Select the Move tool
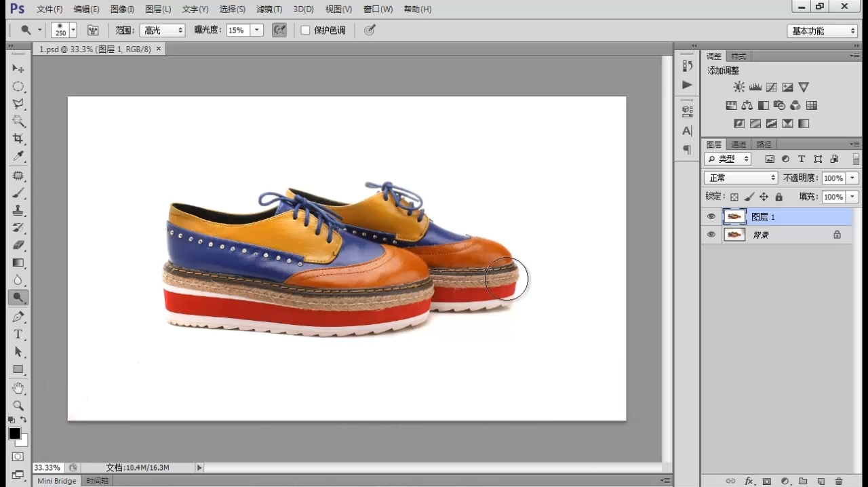 [x=18, y=69]
